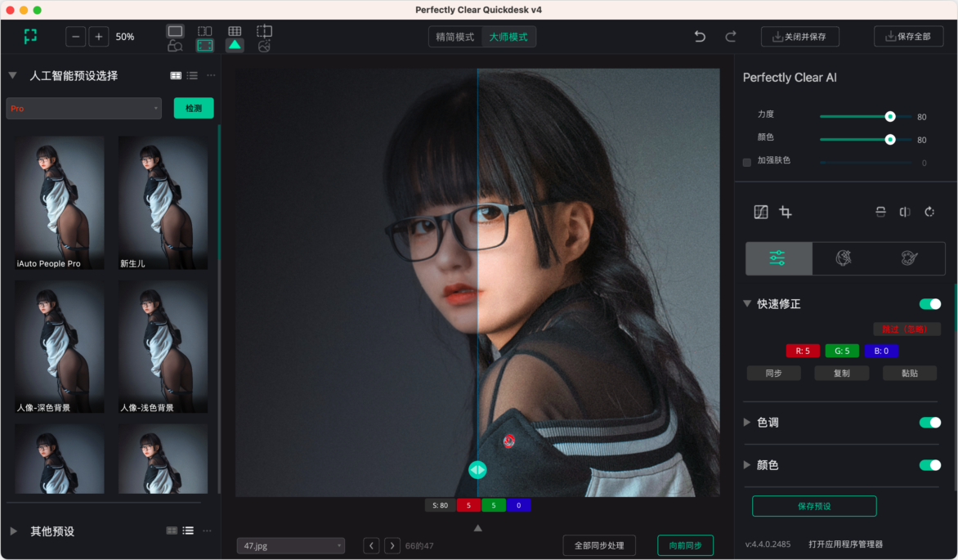Image resolution: width=958 pixels, height=560 pixels.
Task: Open the color palette tab
Action: click(x=910, y=258)
